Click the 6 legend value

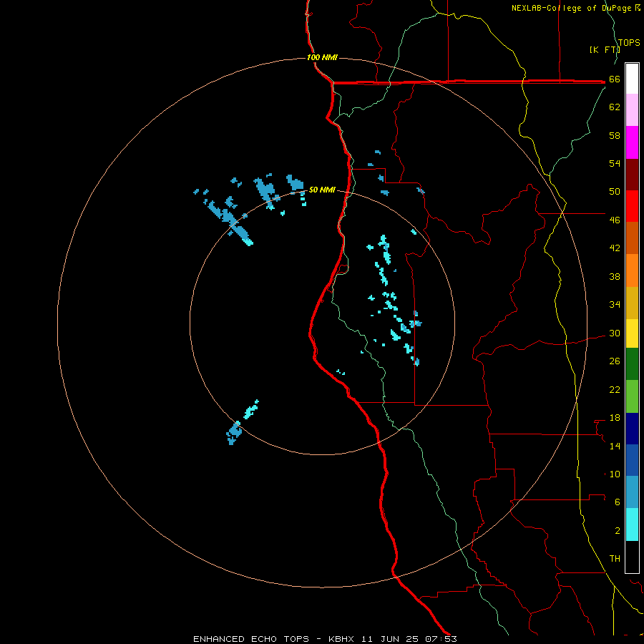618,502
